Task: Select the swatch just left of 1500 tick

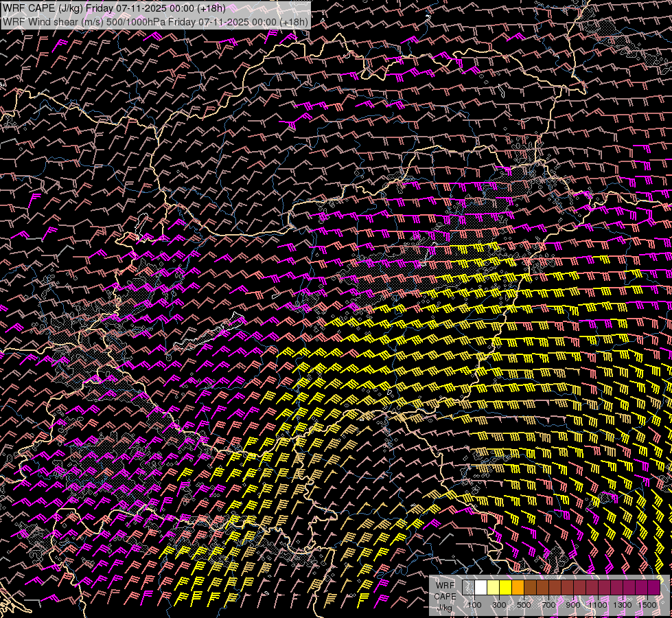Action: [x=641, y=588]
